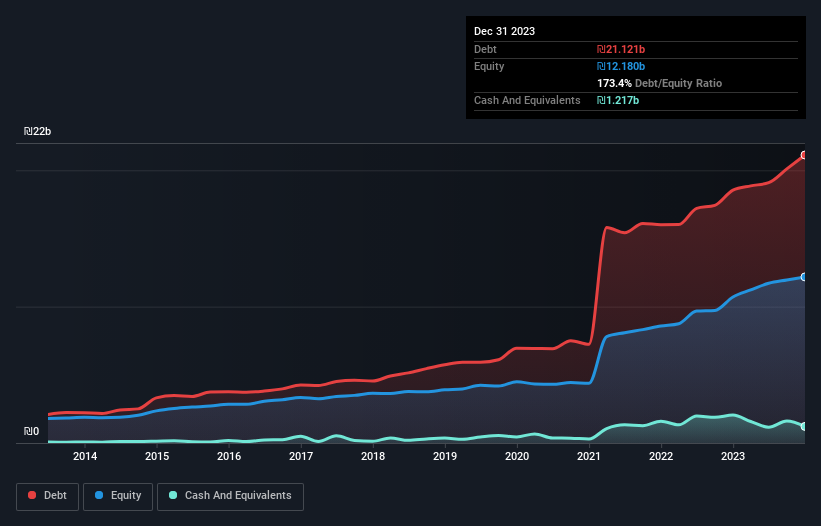Viewport: 821px width, 526px height.
Task: Click the Dec 31 2023 tooltip date
Action: coord(504,31)
